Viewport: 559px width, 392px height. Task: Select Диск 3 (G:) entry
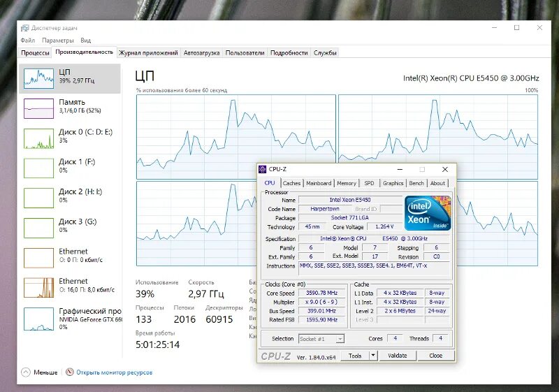pos(71,228)
